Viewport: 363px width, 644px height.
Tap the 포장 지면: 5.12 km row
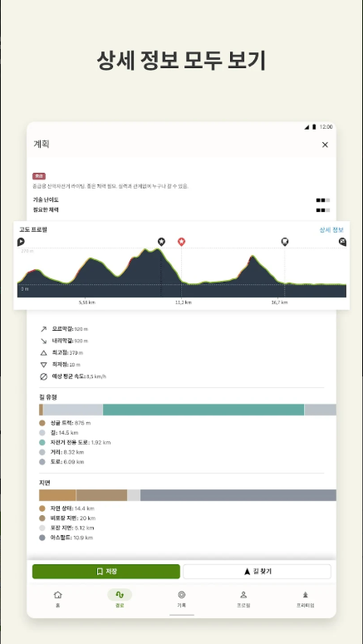point(66,528)
